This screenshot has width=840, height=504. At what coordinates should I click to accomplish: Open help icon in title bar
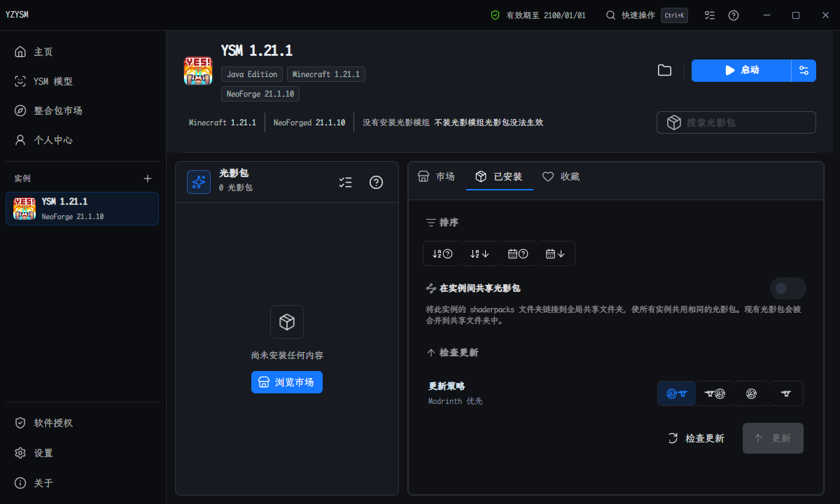[x=734, y=15]
